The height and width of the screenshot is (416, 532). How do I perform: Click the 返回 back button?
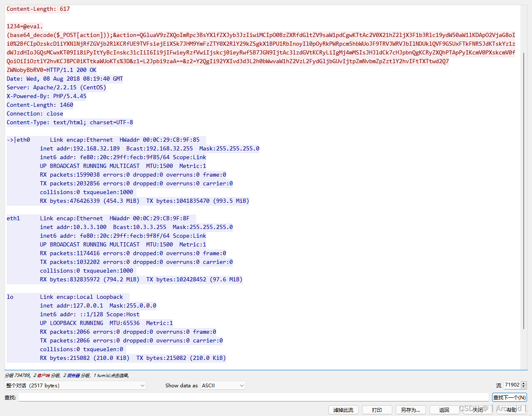coord(444,410)
